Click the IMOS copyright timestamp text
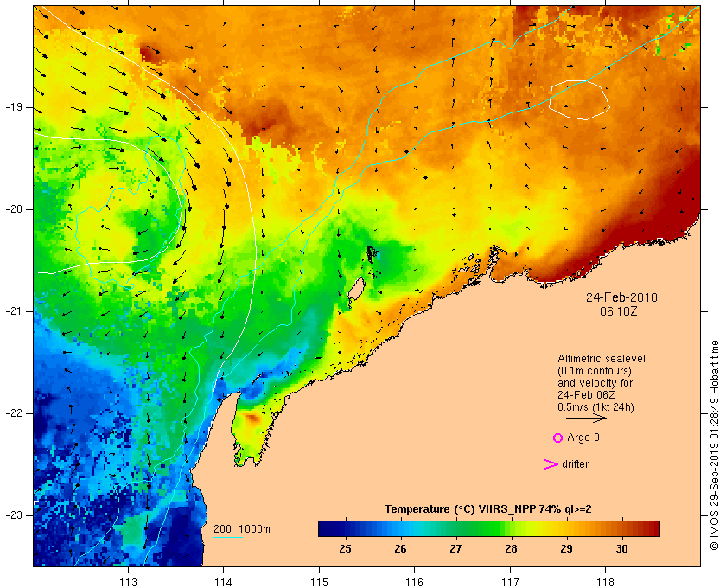Screen dimensions: 726x588 (x=714, y=445)
